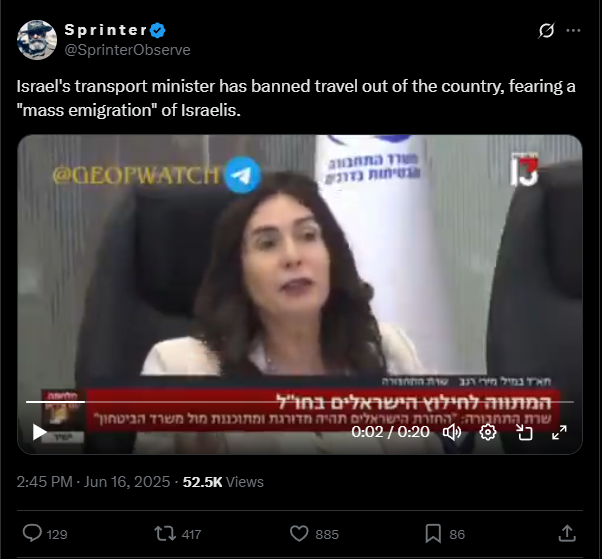Bookmark the post
The image size is (602, 559).
pos(433,534)
